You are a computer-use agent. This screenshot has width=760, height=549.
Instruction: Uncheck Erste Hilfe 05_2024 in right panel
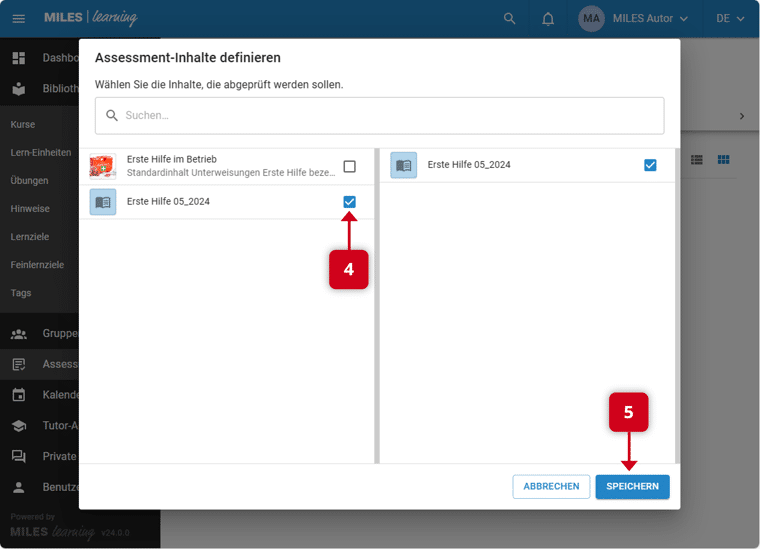(650, 165)
